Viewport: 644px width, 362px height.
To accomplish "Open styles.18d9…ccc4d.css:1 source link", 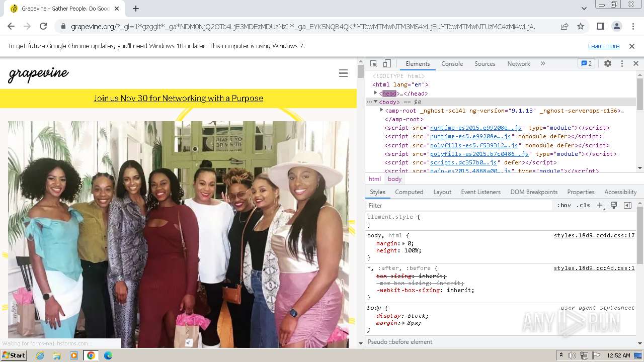I will [594, 268].
